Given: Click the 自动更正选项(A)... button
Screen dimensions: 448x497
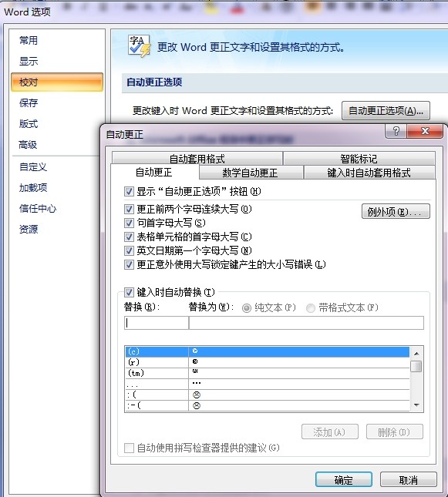Looking at the screenshot, I should pos(386,111).
